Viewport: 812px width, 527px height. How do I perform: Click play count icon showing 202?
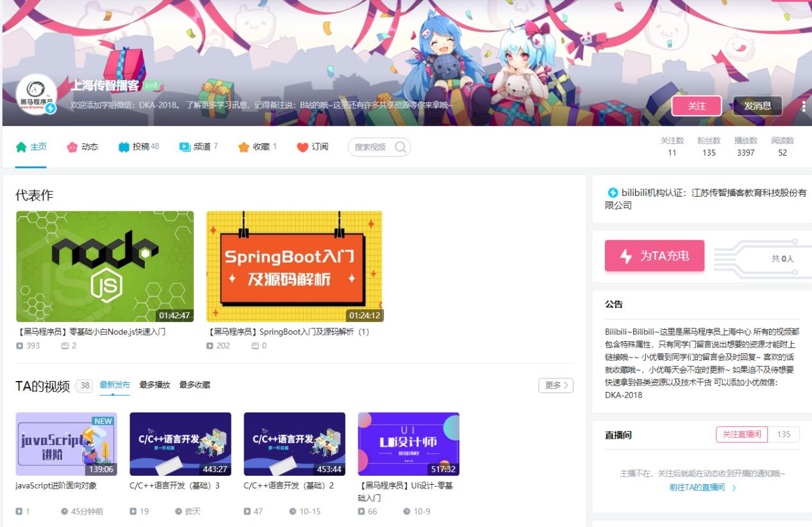pyautogui.click(x=210, y=346)
